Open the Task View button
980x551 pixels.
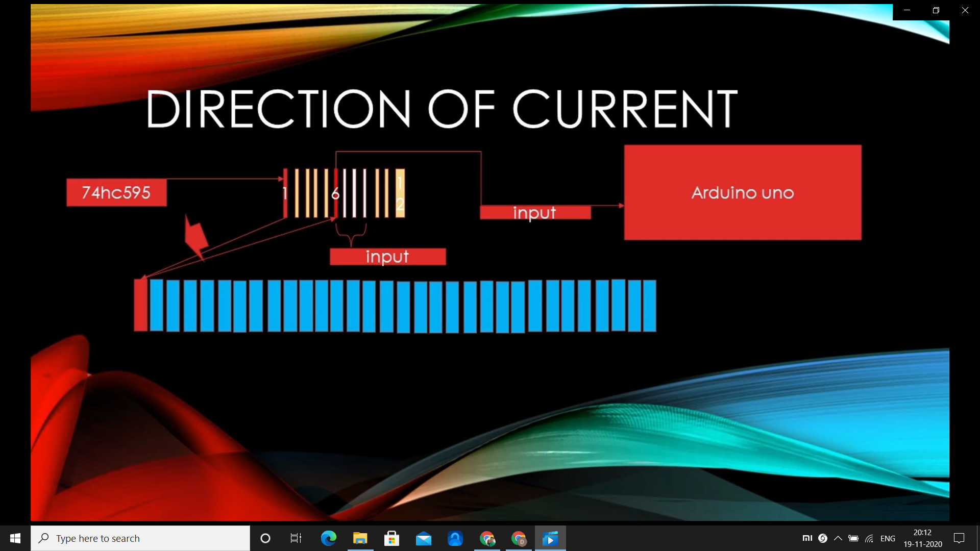pyautogui.click(x=296, y=538)
